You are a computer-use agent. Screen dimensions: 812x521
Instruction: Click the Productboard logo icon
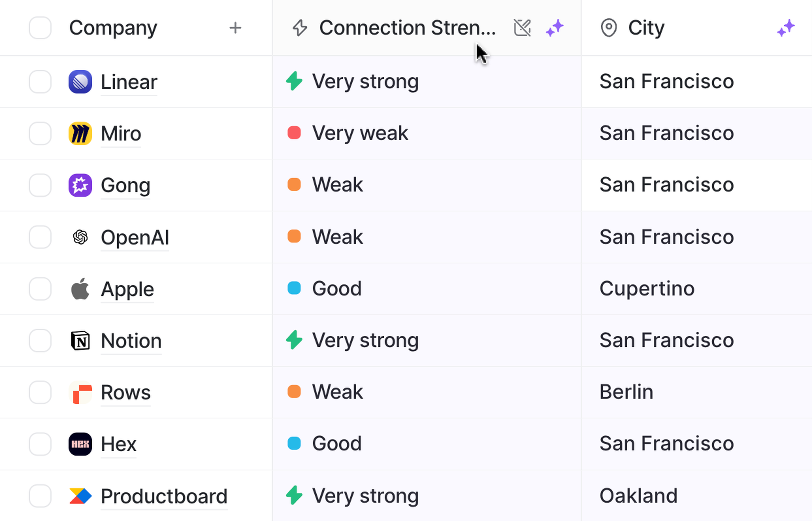click(80, 496)
